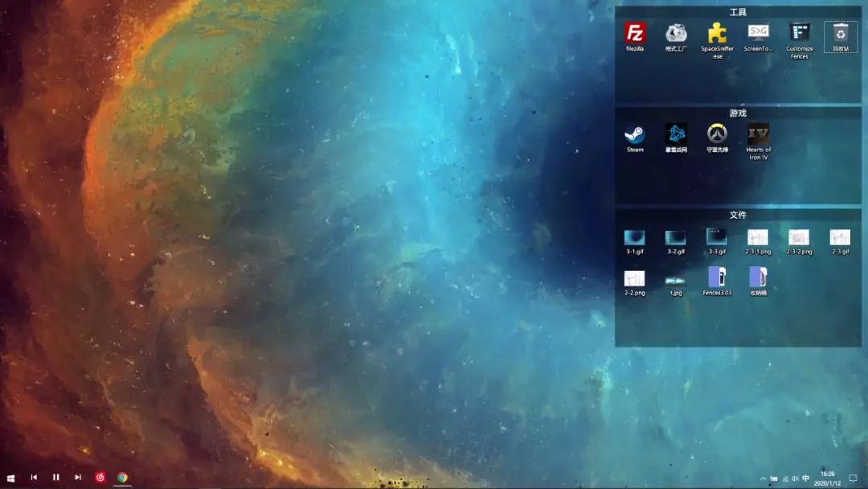Image resolution: width=868 pixels, height=489 pixels.
Task: Select the 2-3-1.png file
Action: [758, 237]
